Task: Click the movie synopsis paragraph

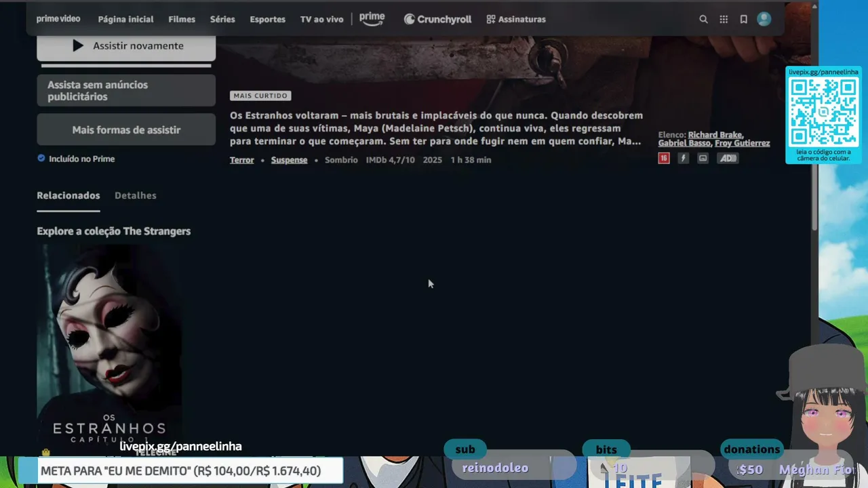Action: click(x=436, y=128)
